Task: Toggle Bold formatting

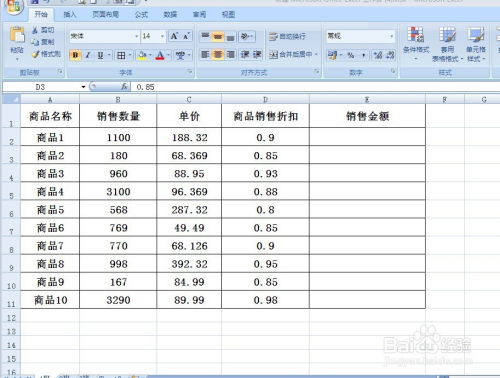Action: tap(75, 55)
